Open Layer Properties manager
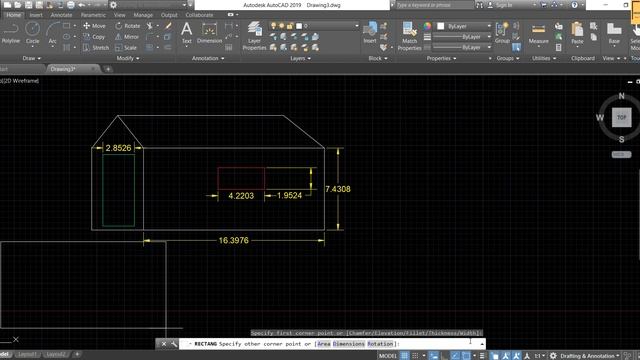The image size is (640, 360). click(254, 36)
